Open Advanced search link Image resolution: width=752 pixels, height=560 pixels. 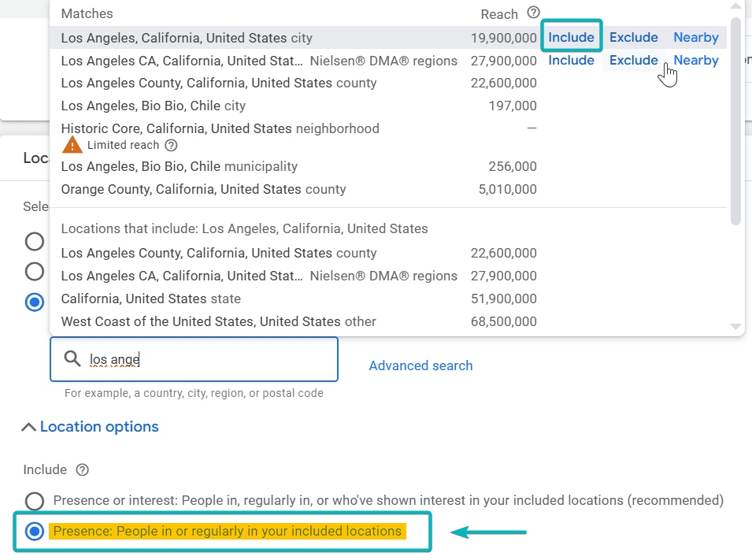(x=420, y=365)
